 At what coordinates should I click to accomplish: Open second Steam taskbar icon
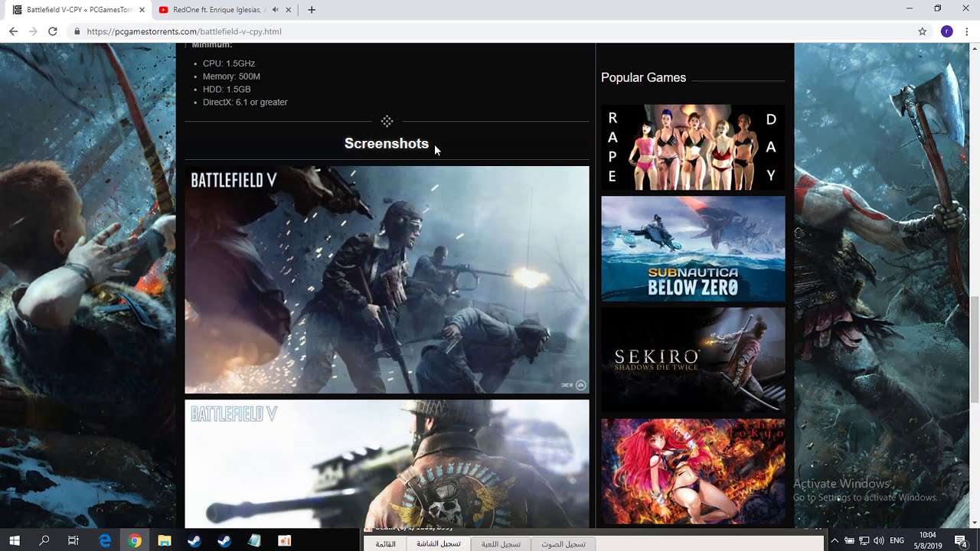pos(224,540)
